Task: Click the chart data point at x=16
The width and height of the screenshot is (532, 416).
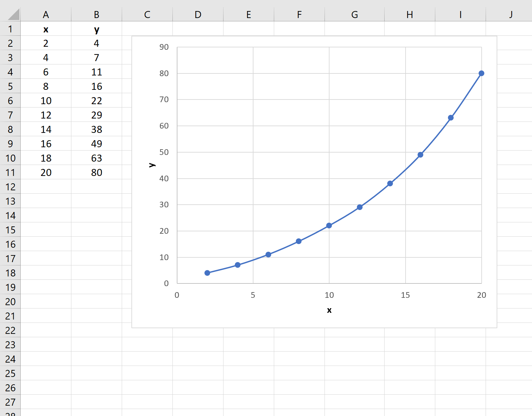Action: click(x=420, y=155)
